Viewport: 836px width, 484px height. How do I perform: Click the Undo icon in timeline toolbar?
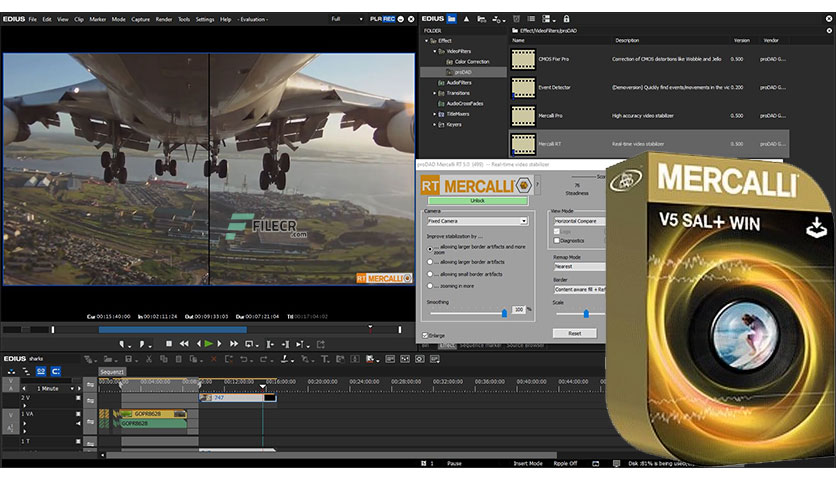[244, 359]
